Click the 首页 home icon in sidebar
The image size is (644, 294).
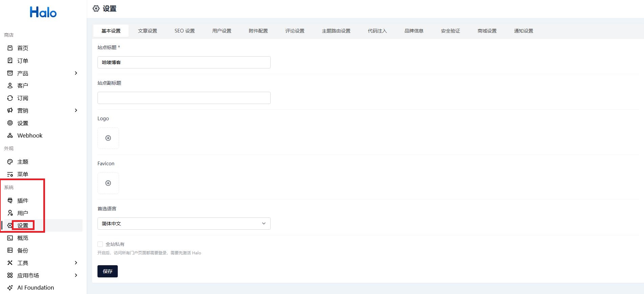[10, 48]
